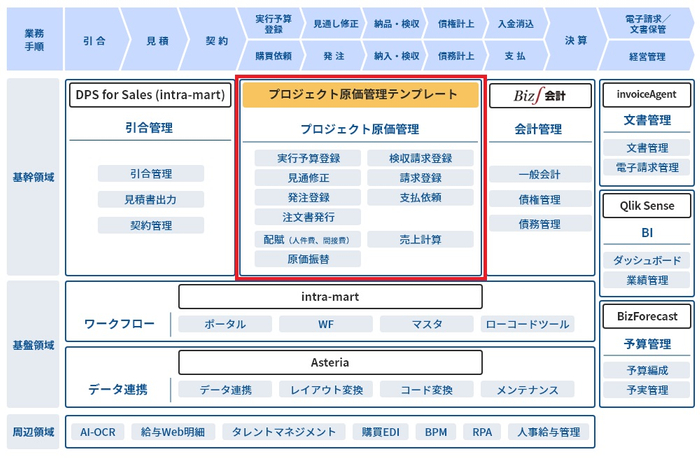Select the 債務管理 chip
Image resolution: width=700 pixels, height=458 pixels.
(x=540, y=224)
